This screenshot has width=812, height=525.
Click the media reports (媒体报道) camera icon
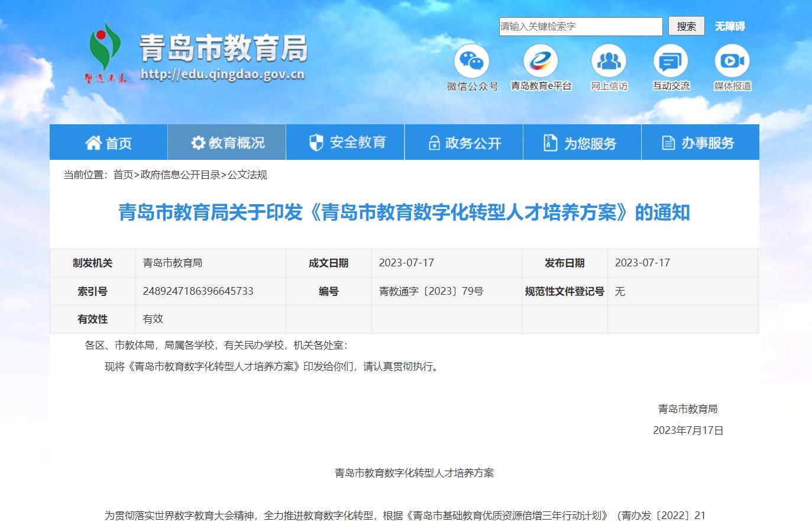point(732,61)
